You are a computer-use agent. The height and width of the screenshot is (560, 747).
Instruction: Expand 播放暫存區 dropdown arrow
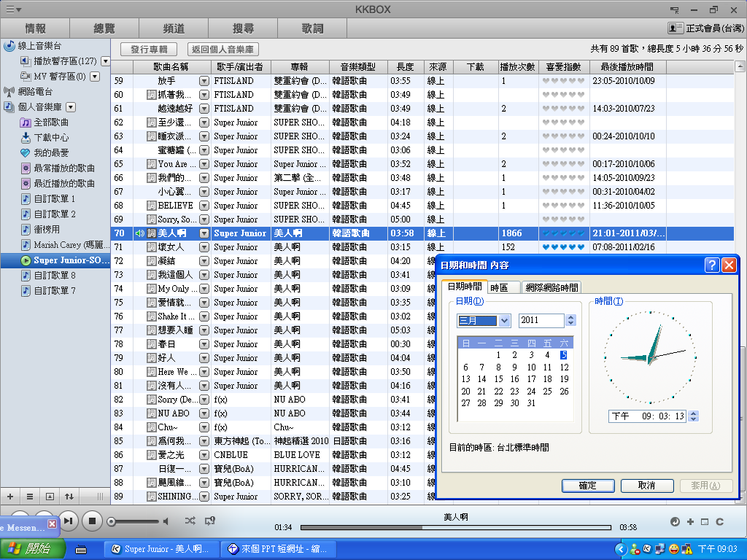(105, 61)
